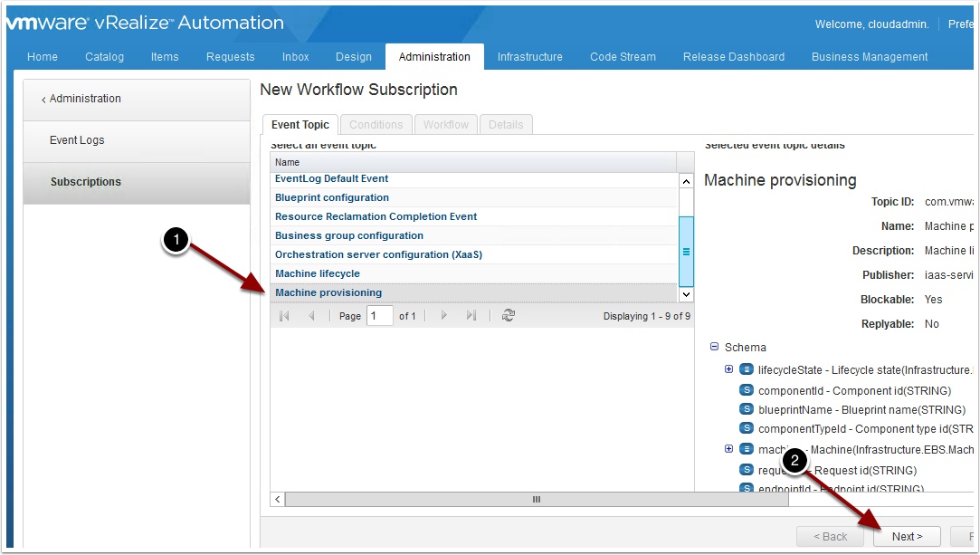Expand the machine schema node
This screenshot has width=980, height=555.
click(x=728, y=448)
